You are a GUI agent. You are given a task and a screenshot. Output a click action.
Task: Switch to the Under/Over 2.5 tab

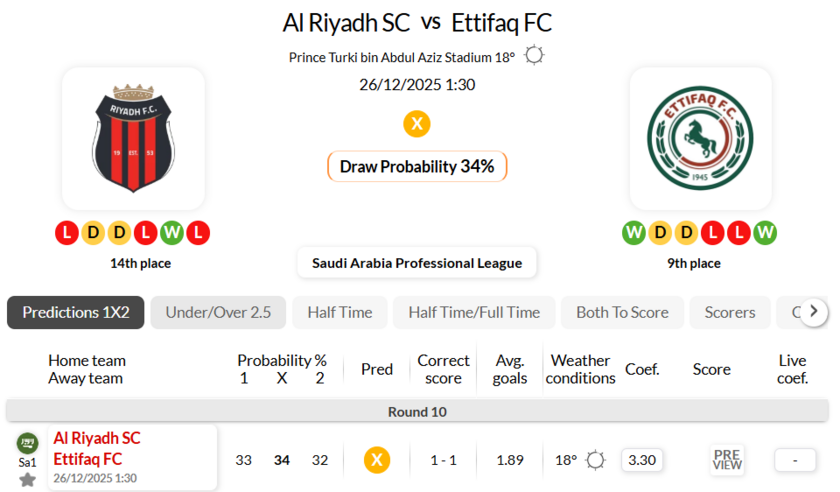[x=218, y=312]
